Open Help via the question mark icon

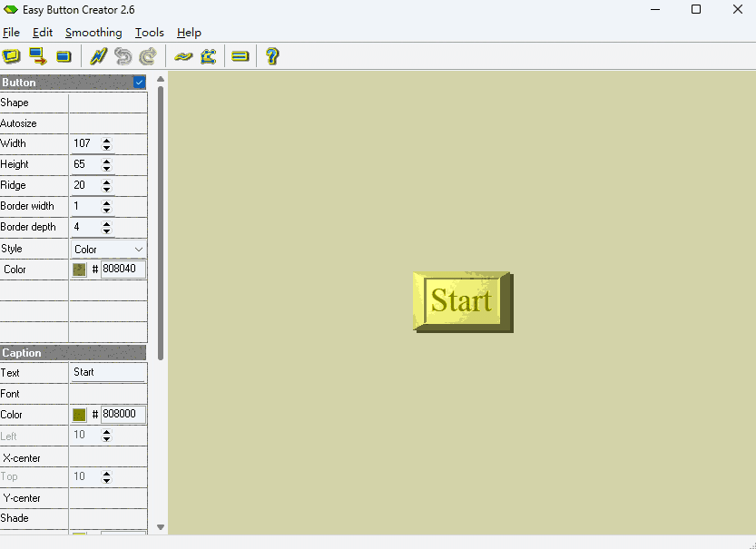pyautogui.click(x=272, y=55)
